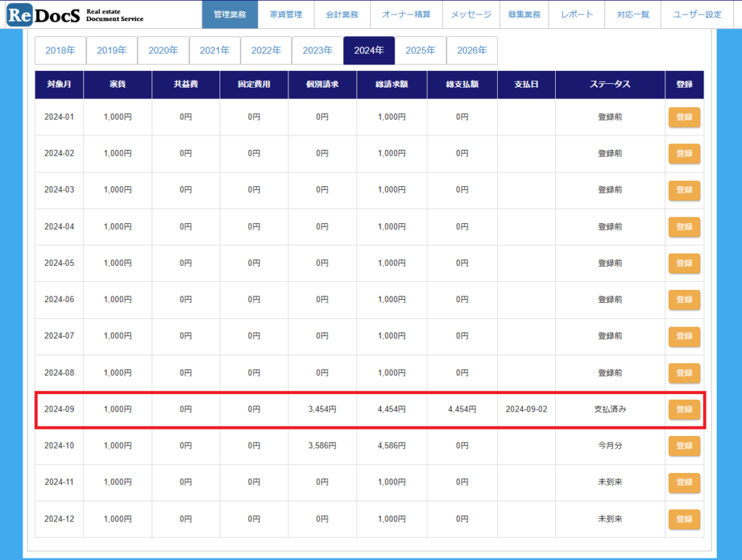This screenshot has width=742, height=560.
Task: Click 未到来 status in 2024-11 row
Action: pyautogui.click(x=610, y=482)
